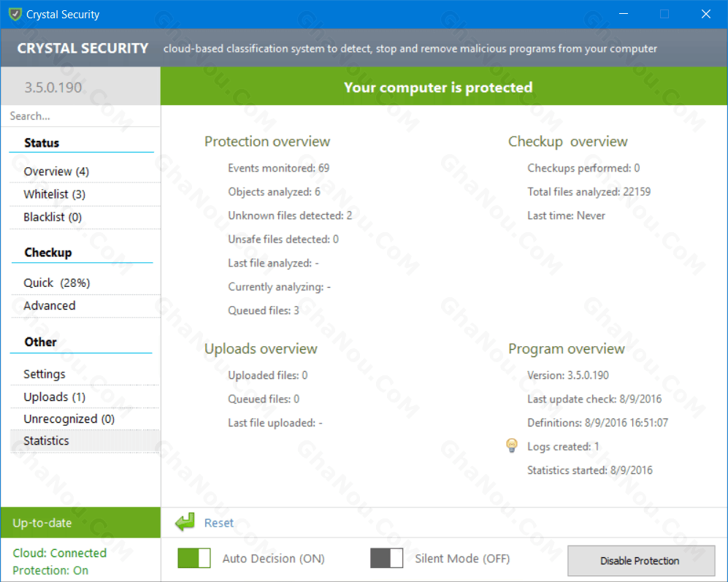Click Version: 3.5.0.190 in Program overview

coord(568,375)
